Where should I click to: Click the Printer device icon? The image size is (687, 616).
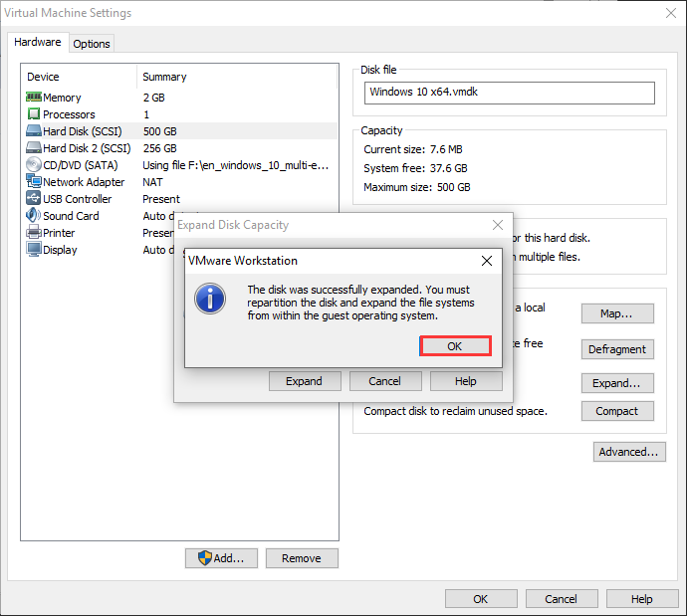pyautogui.click(x=34, y=233)
